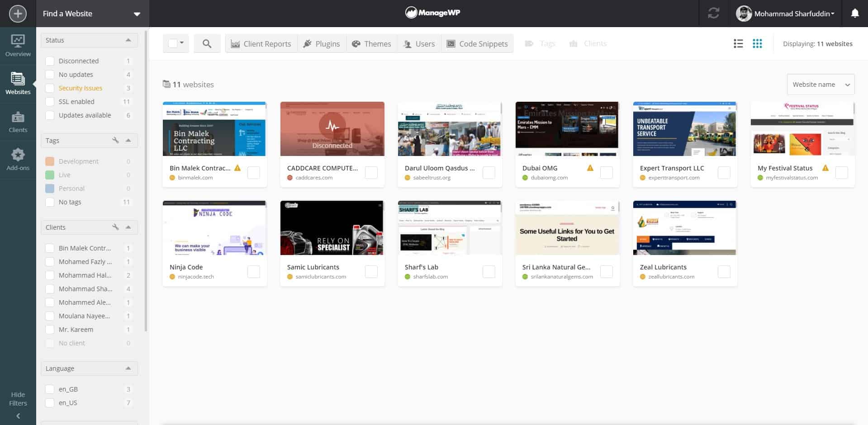Open sharfslab.com link
Viewport: 868px width, 425px height.
point(430,277)
